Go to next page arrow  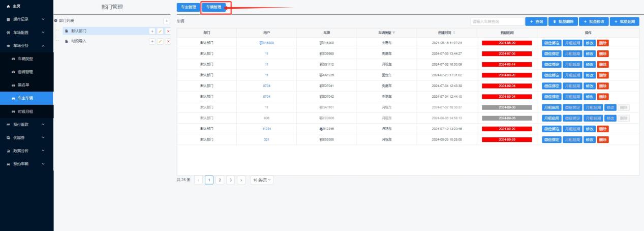point(241,180)
